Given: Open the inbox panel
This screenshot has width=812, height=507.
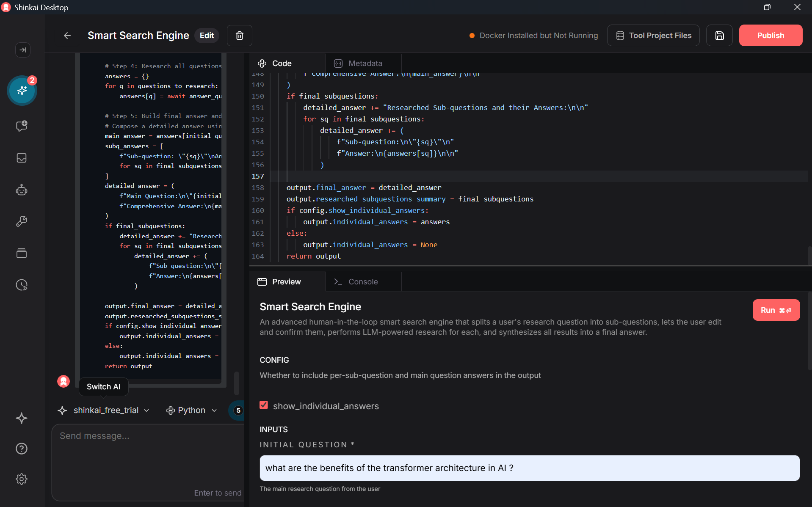Looking at the screenshot, I should point(22,158).
